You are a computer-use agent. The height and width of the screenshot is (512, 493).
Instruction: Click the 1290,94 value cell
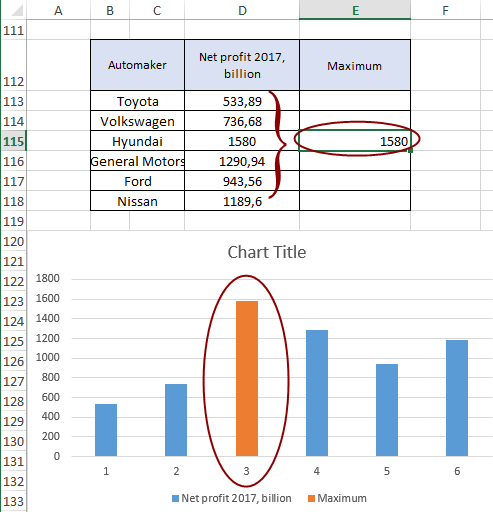[x=242, y=161]
